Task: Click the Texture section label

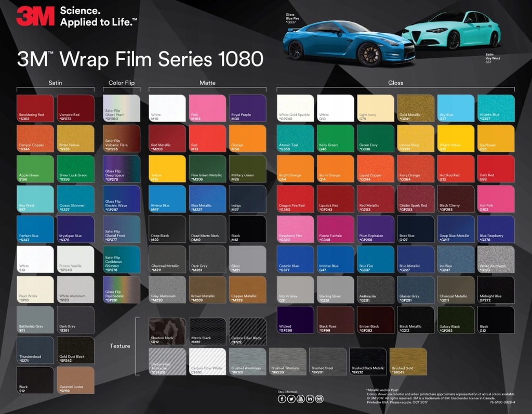Action: (120, 346)
